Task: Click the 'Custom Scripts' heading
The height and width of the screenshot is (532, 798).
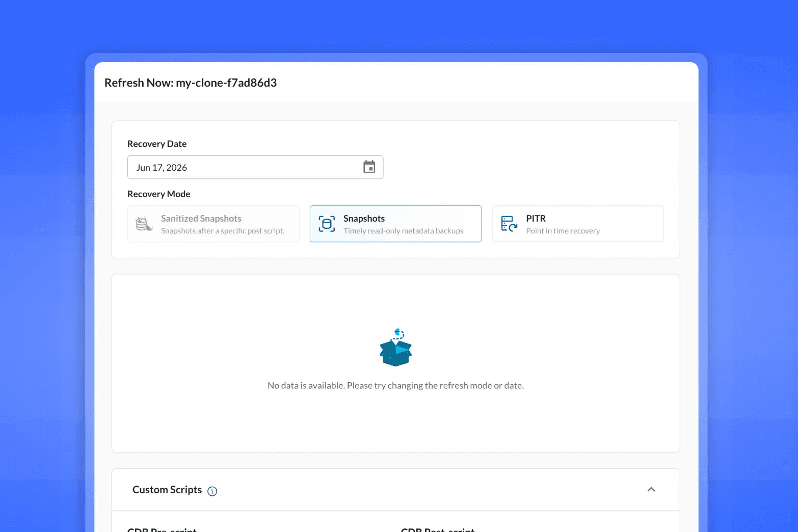Action: coord(167,490)
